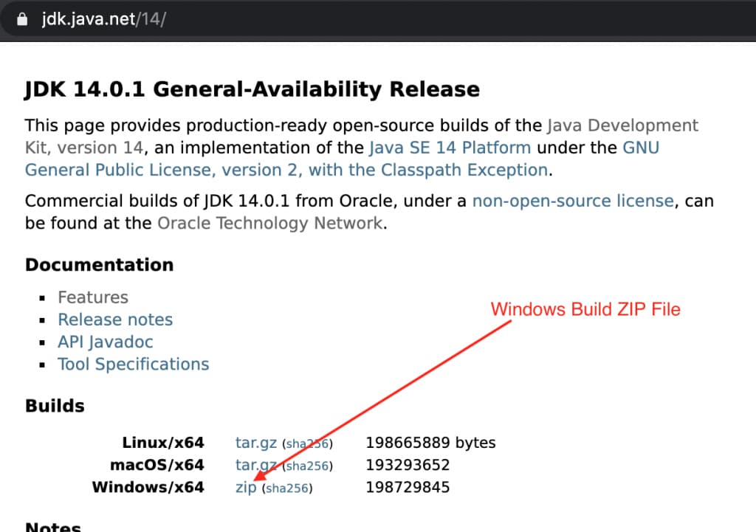This screenshot has height=532, width=756.
Task: Click the Linux/x64 row label
Action: (163, 443)
